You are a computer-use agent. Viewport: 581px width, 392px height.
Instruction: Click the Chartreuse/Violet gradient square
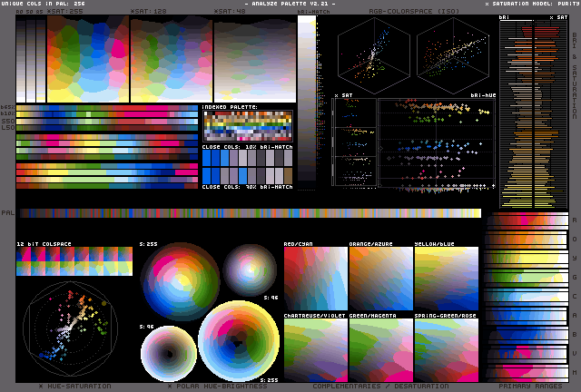click(x=315, y=349)
